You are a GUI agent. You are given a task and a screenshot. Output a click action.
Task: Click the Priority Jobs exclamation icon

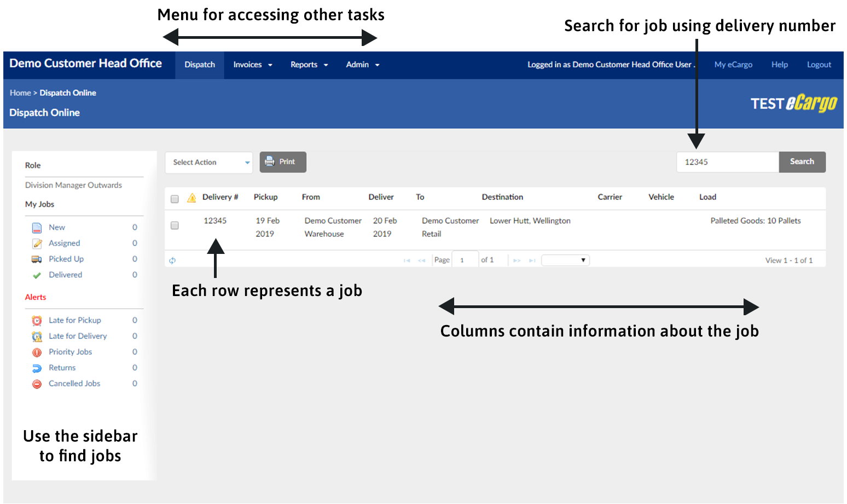click(x=37, y=352)
